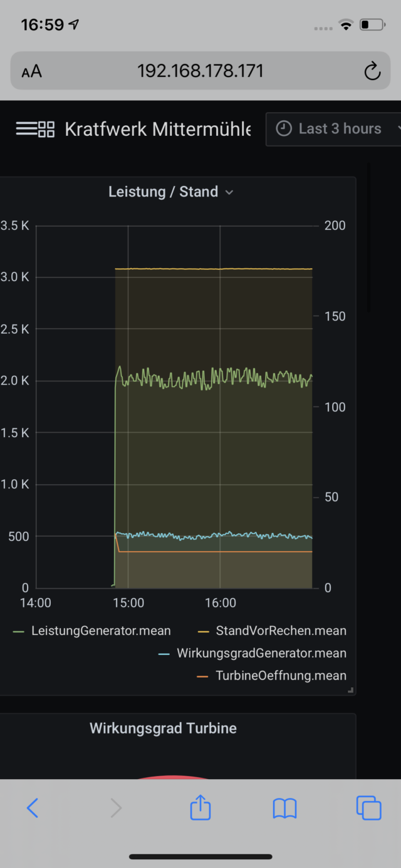Open Wirkungsgrad Turbine panel title menu
Screen dimensions: 401x868
point(163,728)
